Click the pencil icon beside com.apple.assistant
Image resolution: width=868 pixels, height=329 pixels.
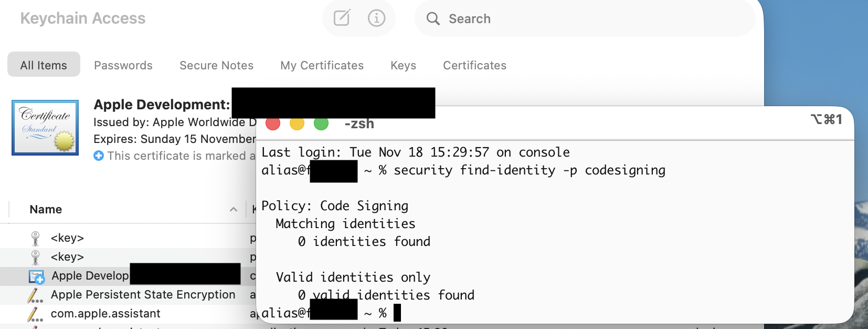click(x=35, y=314)
